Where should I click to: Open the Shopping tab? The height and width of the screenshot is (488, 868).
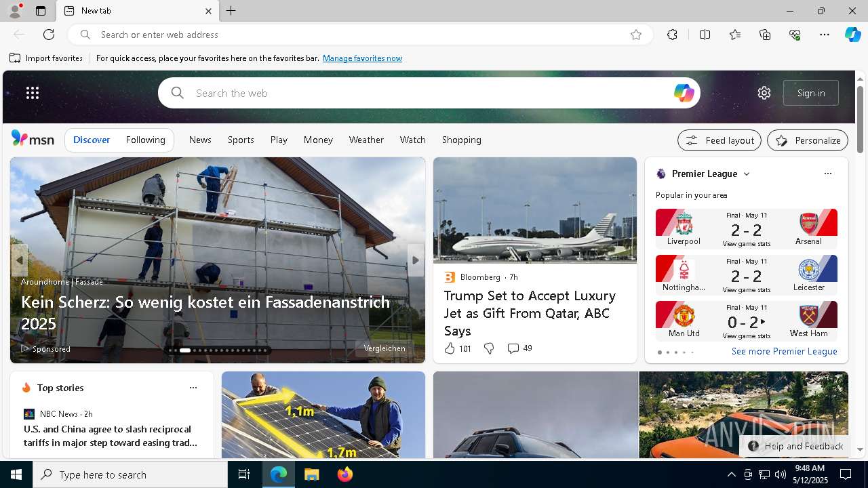[462, 140]
